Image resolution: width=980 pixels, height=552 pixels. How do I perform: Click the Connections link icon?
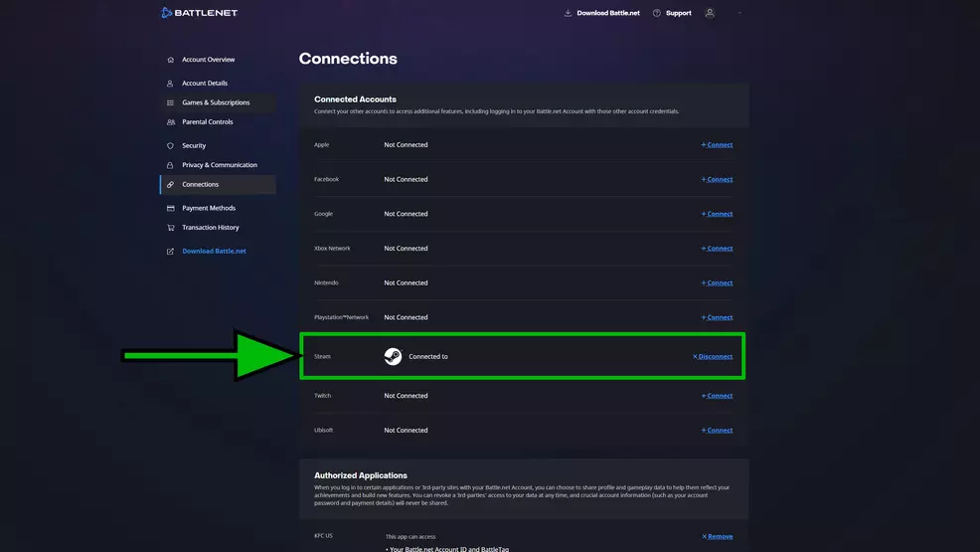[x=170, y=184]
